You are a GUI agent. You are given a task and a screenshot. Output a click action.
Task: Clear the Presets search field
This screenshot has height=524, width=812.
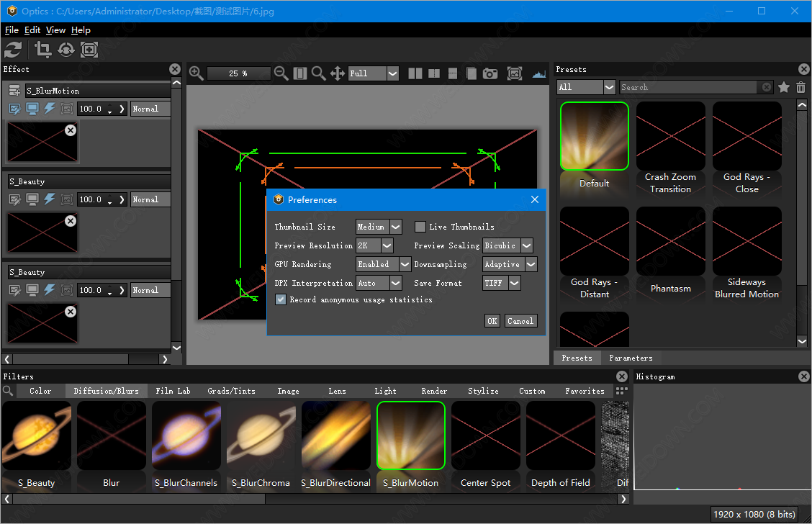pos(767,87)
